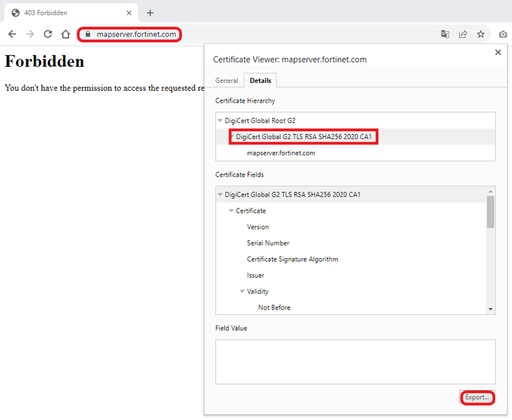Click the address bar URL field
Viewport: 512px width, 420px height.
[x=136, y=34]
